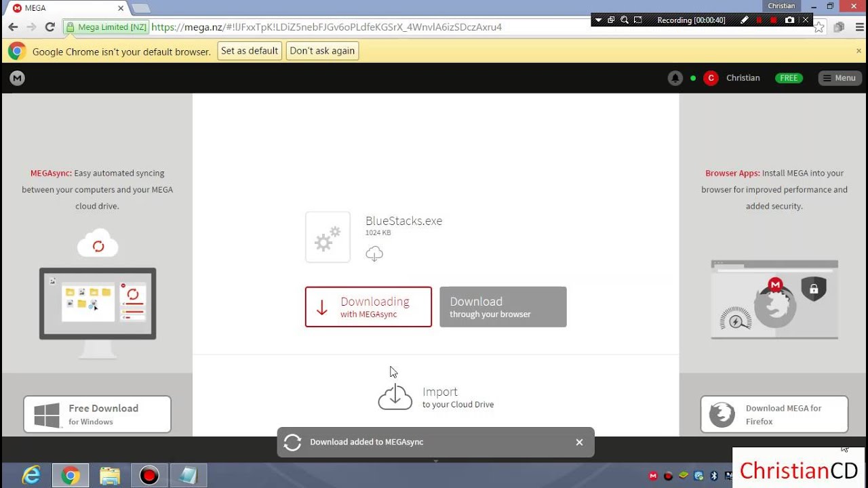Go back in browser history

(x=13, y=27)
